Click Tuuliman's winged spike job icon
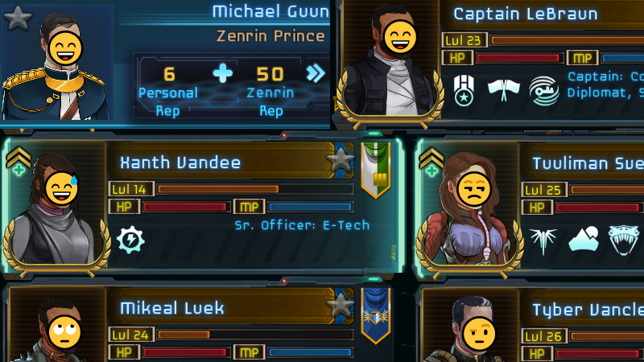 [x=543, y=241]
